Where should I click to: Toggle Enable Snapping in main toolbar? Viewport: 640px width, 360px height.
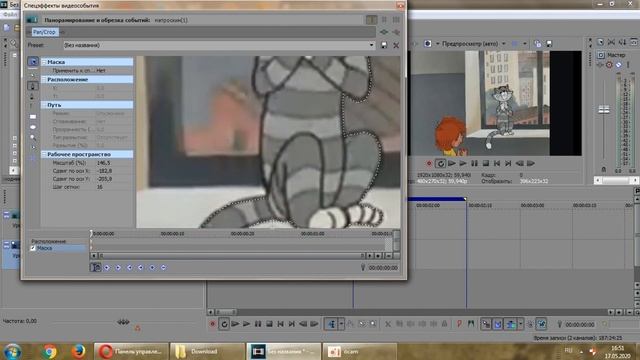click(x=486, y=324)
